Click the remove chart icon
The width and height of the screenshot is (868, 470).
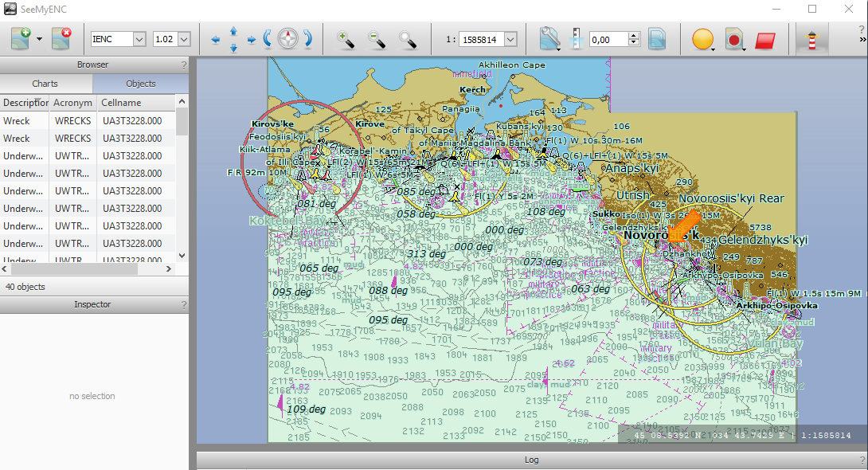click(61, 39)
